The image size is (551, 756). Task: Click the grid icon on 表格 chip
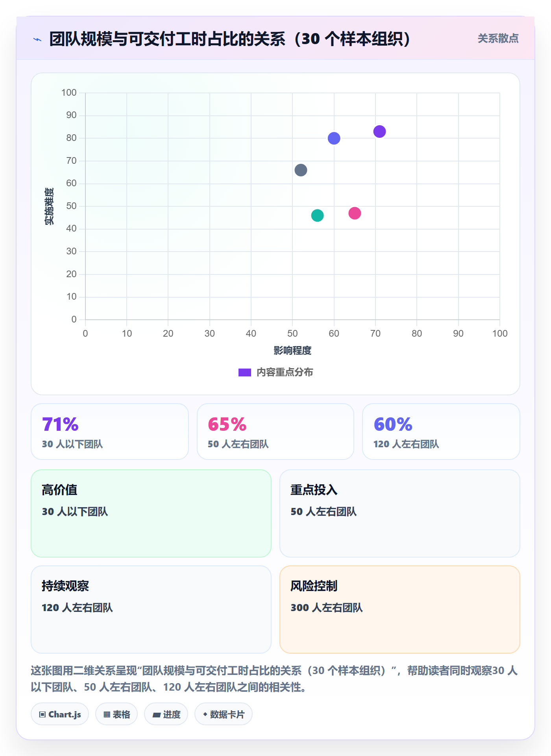[x=107, y=715]
